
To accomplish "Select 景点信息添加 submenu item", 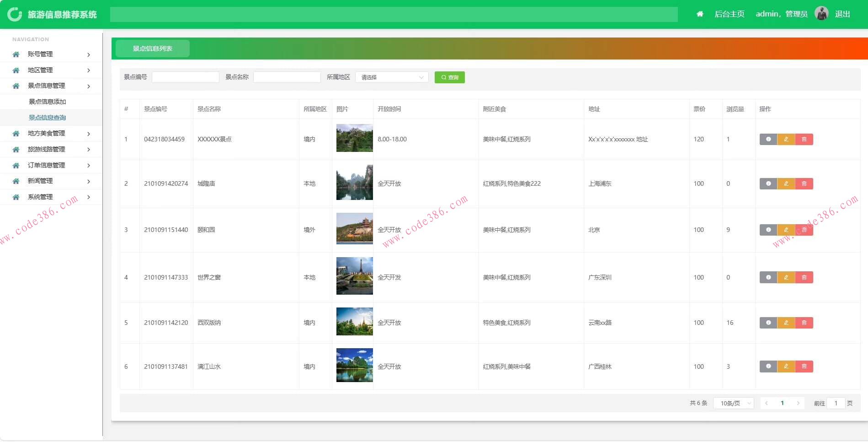I will pos(48,102).
